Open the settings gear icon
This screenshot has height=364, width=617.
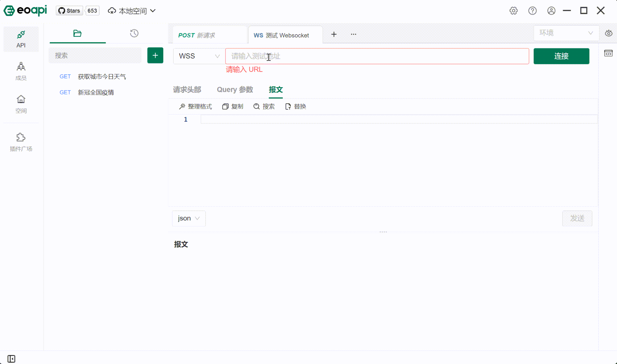click(514, 11)
